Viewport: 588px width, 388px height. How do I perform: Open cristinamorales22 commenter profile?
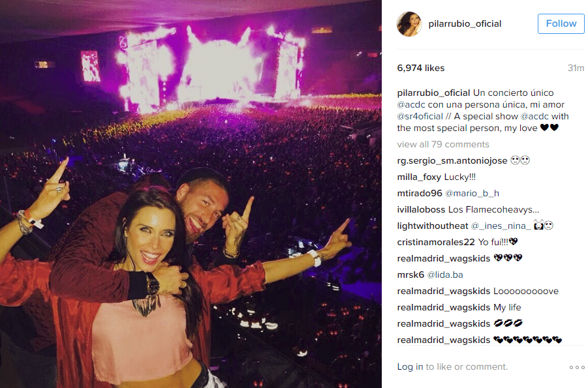coord(436,242)
